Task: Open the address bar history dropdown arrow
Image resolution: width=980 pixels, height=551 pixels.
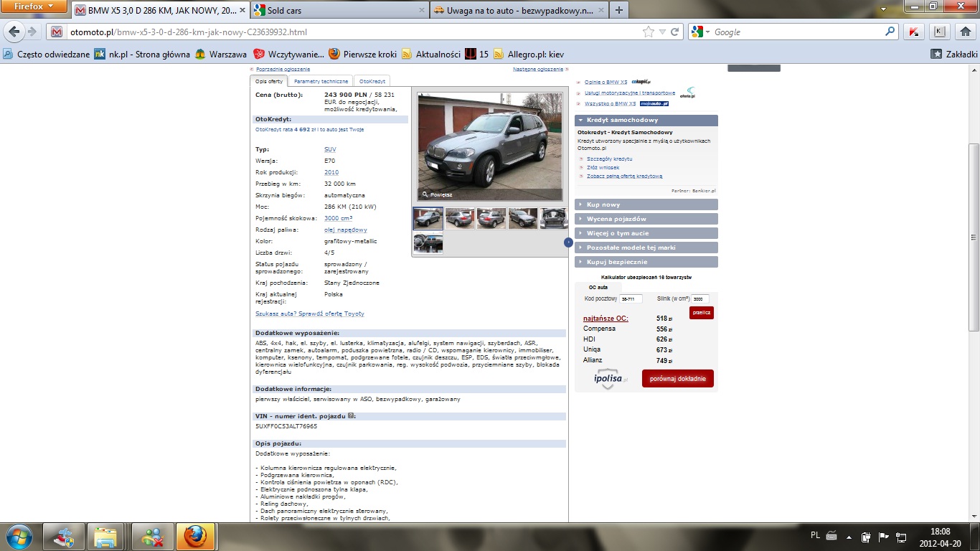Action: (x=662, y=32)
